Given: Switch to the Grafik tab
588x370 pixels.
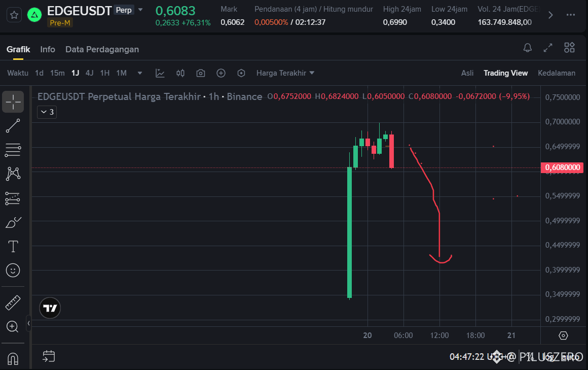Looking at the screenshot, I should (x=18, y=50).
